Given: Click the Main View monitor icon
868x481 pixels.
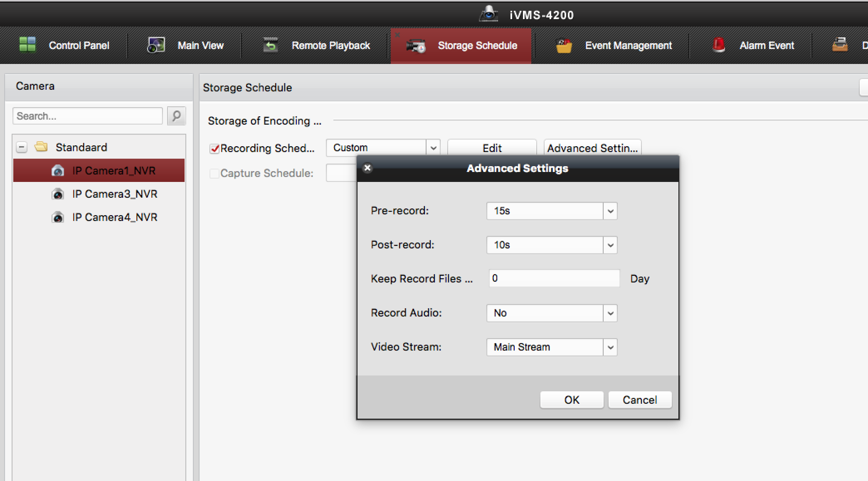Looking at the screenshot, I should pos(156,45).
